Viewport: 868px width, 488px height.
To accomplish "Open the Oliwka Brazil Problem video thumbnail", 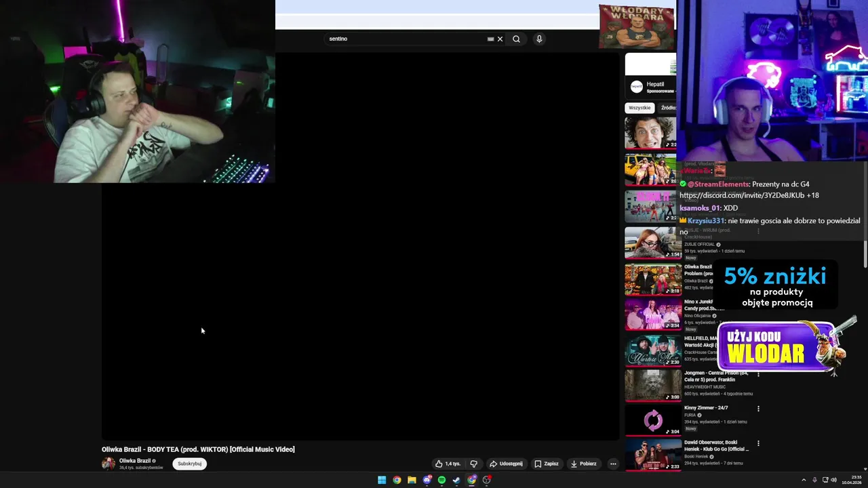I will coord(653,279).
